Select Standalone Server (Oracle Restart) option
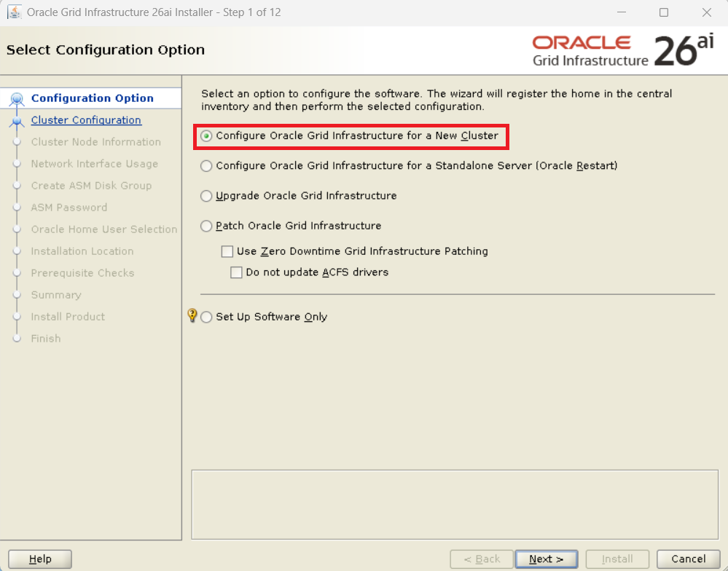The image size is (728, 571). pos(207,166)
